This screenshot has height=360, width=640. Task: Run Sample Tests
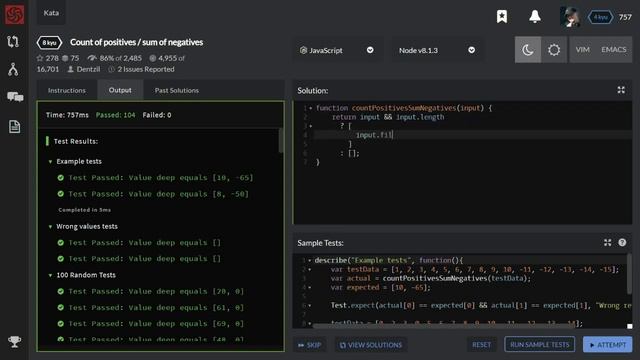(x=540, y=344)
